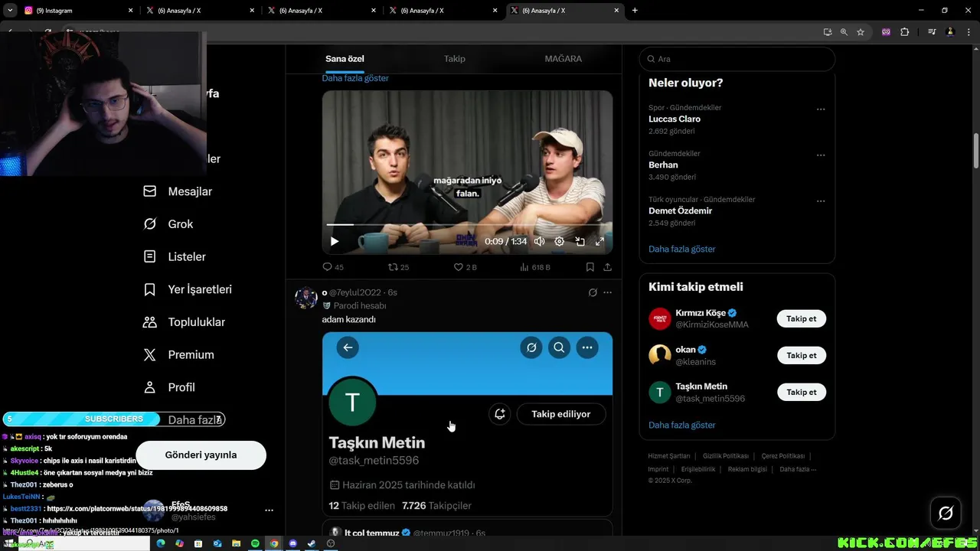Open Listeler in the sidebar
The image size is (980, 551).
175,257
